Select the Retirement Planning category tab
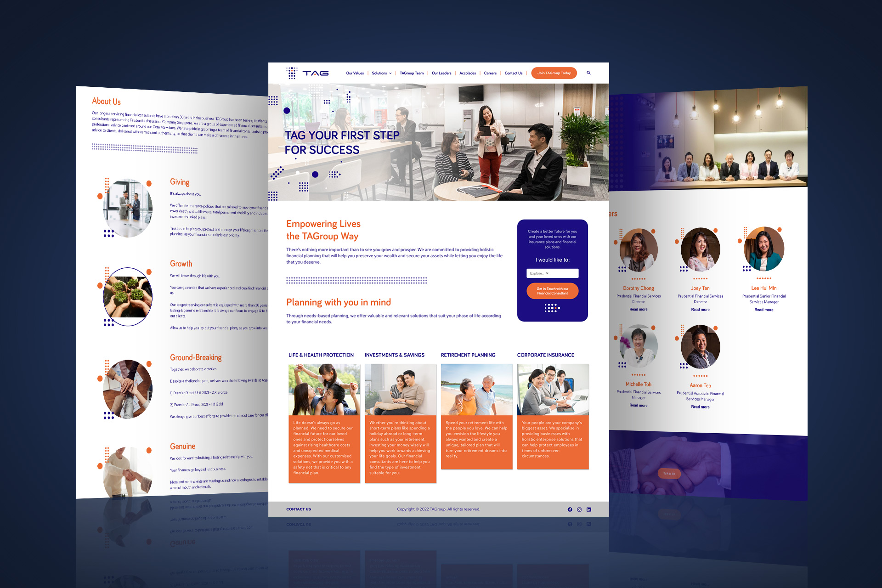This screenshot has height=588, width=882. [468, 354]
